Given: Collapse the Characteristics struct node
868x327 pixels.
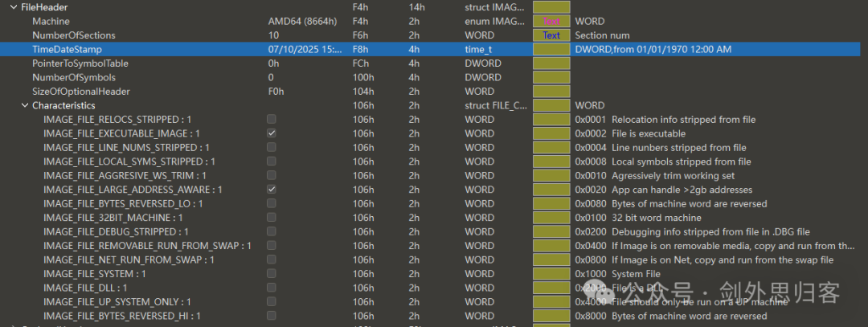Looking at the screenshot, I should pos(24,105).
